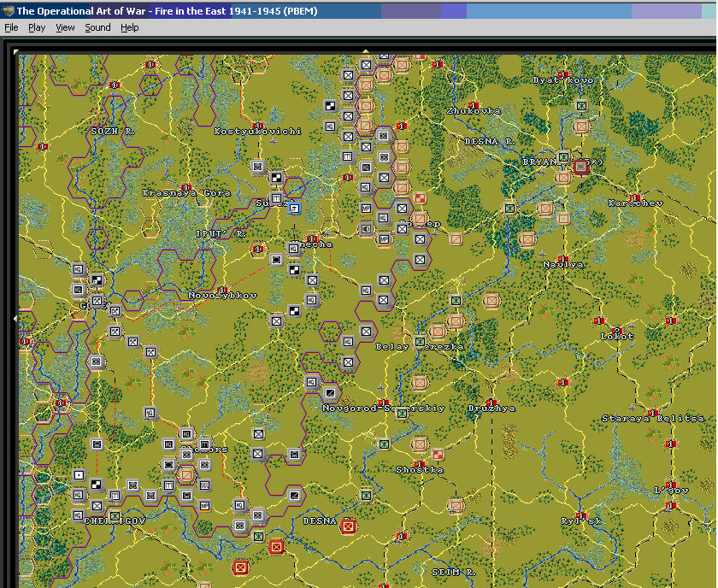The image size is (718, 588).
Task: Open the Play menu
Action: pos(37,27)
